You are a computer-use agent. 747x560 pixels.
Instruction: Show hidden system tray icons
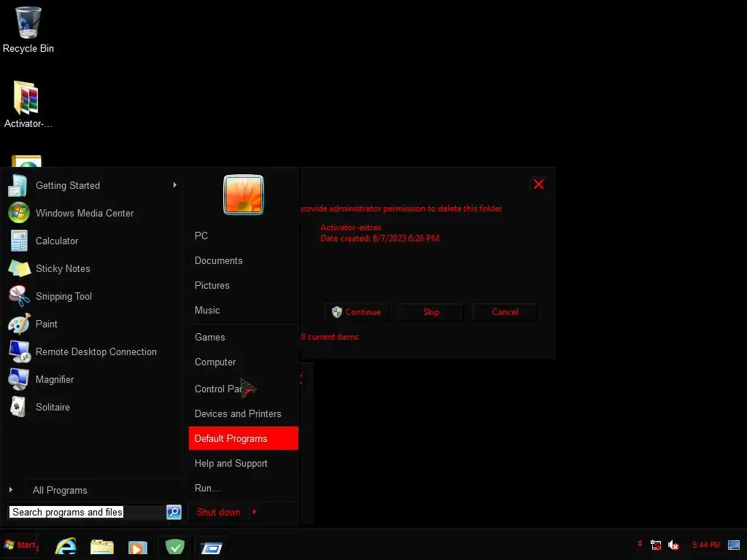tap(640, 544)
